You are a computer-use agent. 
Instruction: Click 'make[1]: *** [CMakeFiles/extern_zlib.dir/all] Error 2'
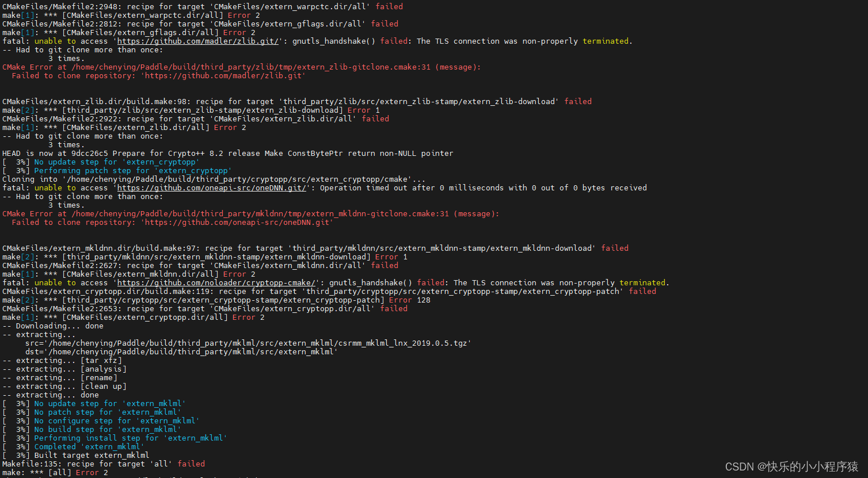pyautogui.click(x=124, y=128)
